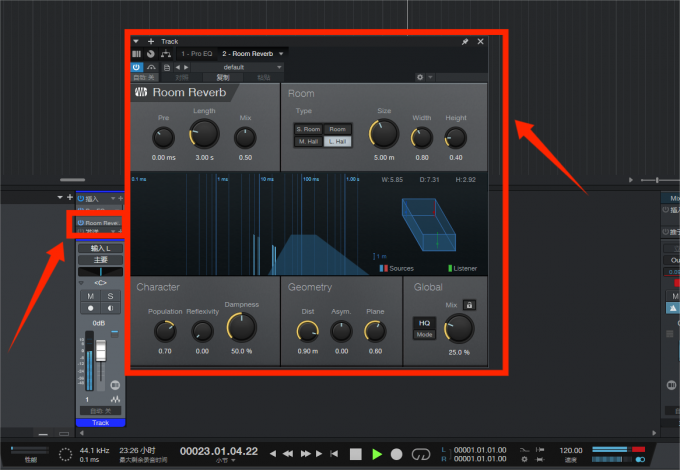The image size is (680, 470).
Task: Open the default preset dropdown
Action: coord(237,67)
